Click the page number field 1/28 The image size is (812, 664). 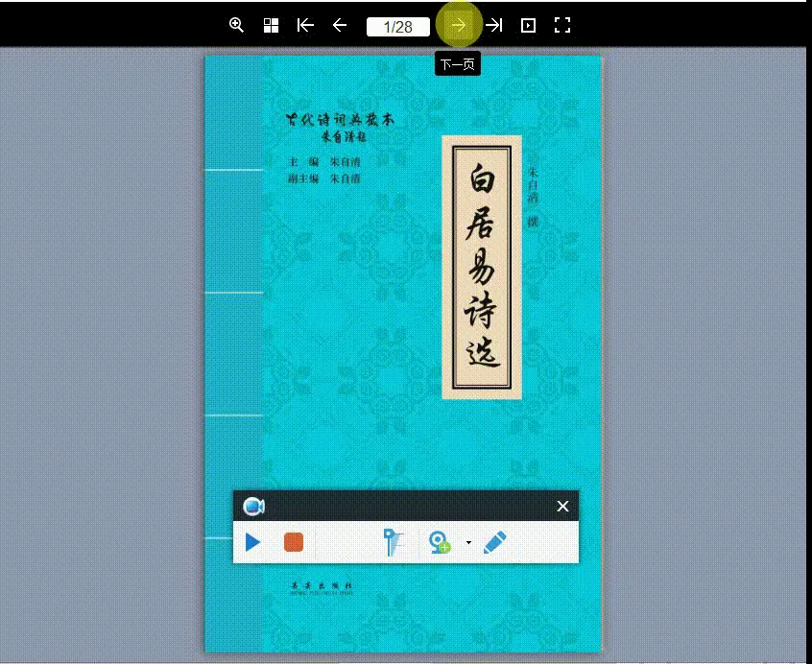click(397, 27)
